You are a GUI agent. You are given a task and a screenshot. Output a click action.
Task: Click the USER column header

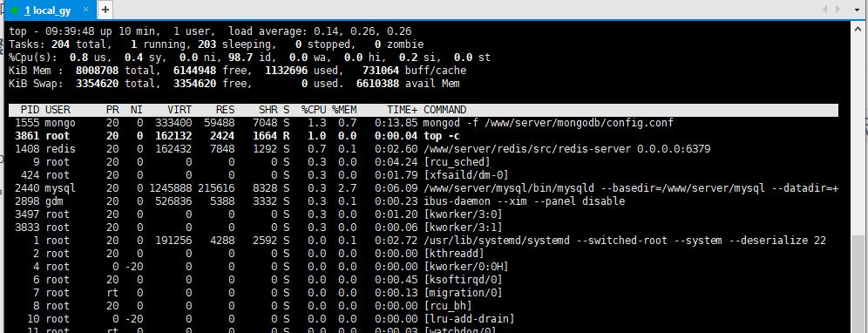click(58, 110)
